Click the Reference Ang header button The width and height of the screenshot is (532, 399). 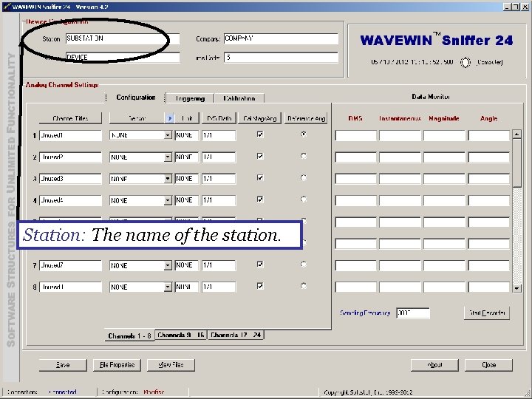click(x=306, y=118)
